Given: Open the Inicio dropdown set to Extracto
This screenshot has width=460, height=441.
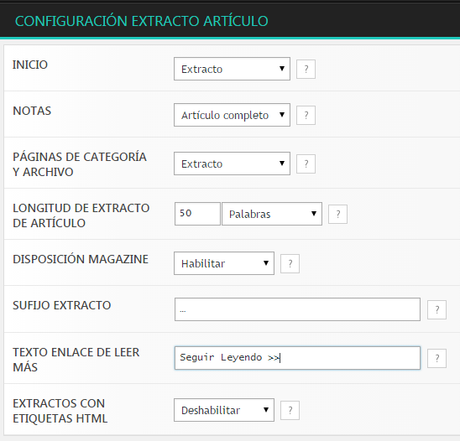Looking at the screenshot, I should pyautogui.click(x=232, y=69).
